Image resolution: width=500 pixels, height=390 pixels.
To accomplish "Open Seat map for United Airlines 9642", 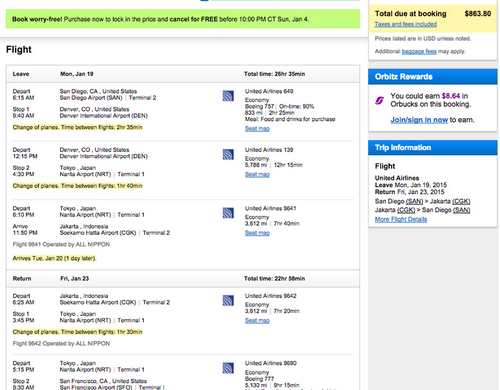I will (257, 320).
